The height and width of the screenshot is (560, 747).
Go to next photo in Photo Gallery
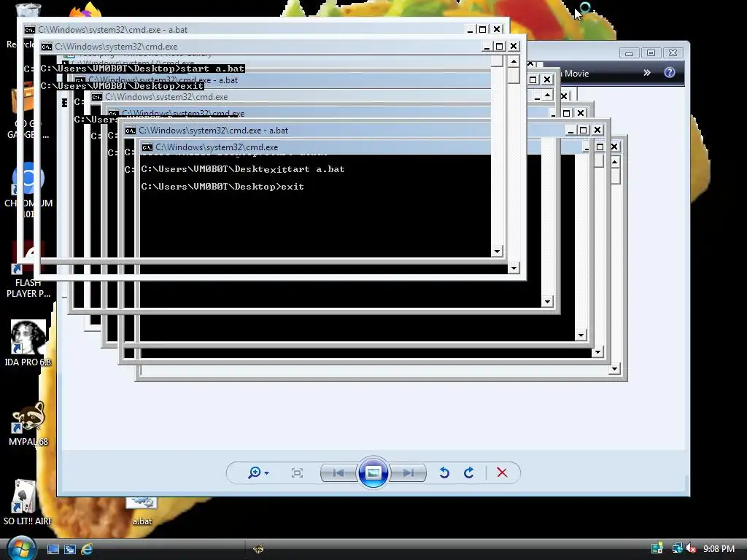408,472
